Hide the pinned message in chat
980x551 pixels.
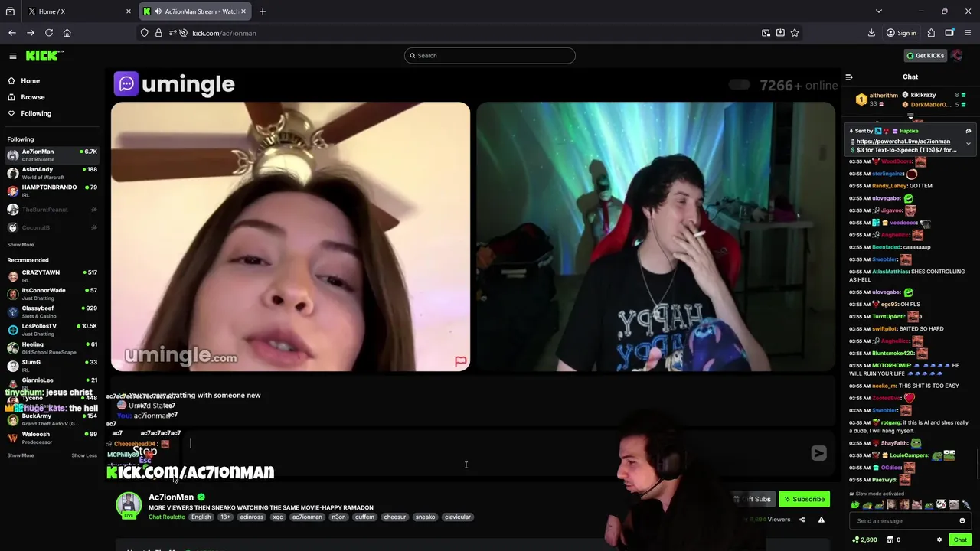tap(968, 131)
